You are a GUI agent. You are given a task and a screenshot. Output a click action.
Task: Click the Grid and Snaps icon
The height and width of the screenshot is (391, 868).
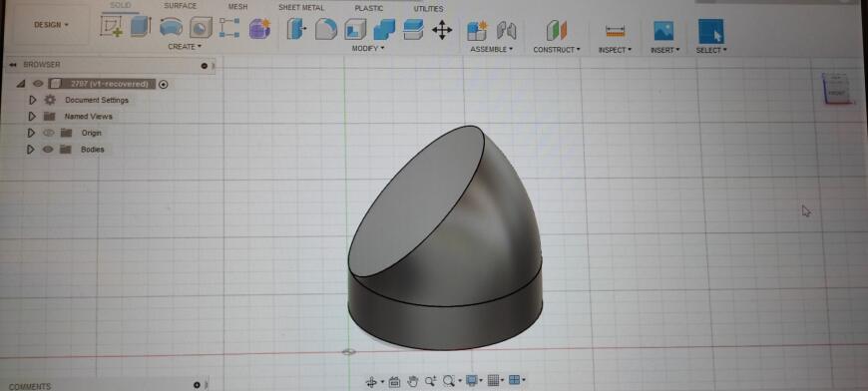493,380
